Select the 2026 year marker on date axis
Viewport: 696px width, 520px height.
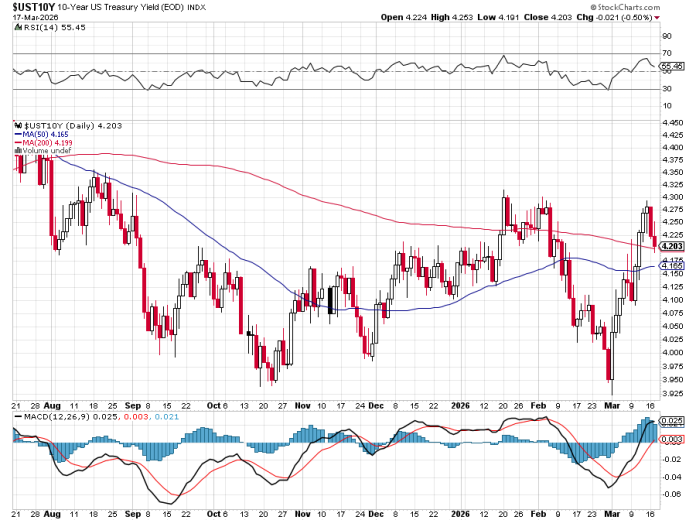[x=461, y=407]
